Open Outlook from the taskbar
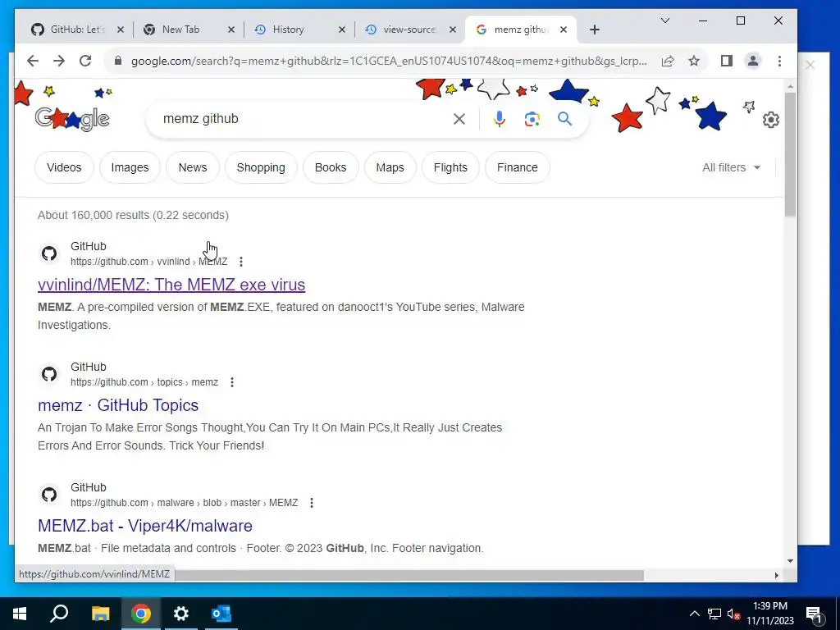840x630 pixels. (x=221, y=614)
